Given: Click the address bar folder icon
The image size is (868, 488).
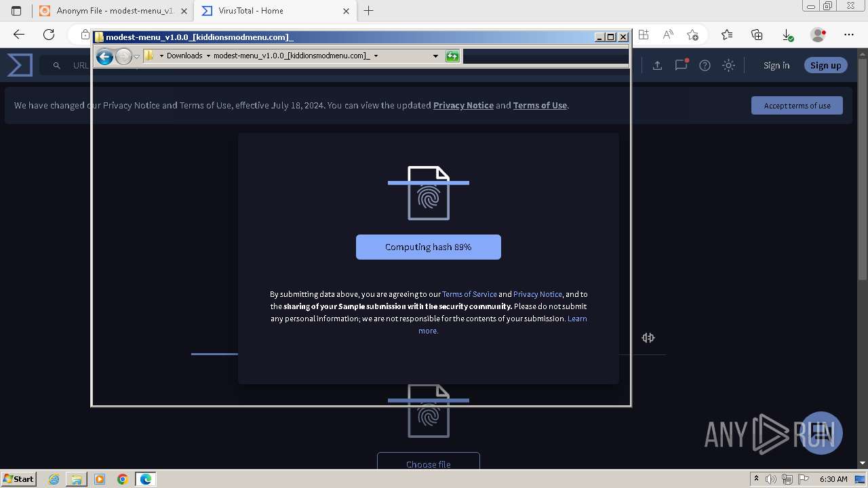Looking at the screenshot, I should [x=149, y=56].
